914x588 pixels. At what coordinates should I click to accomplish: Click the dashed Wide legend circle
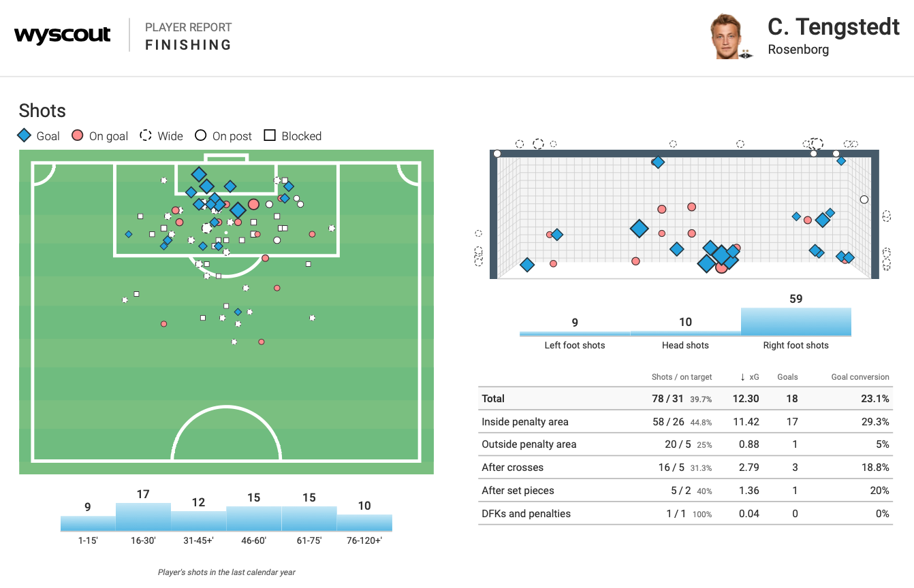146,135
